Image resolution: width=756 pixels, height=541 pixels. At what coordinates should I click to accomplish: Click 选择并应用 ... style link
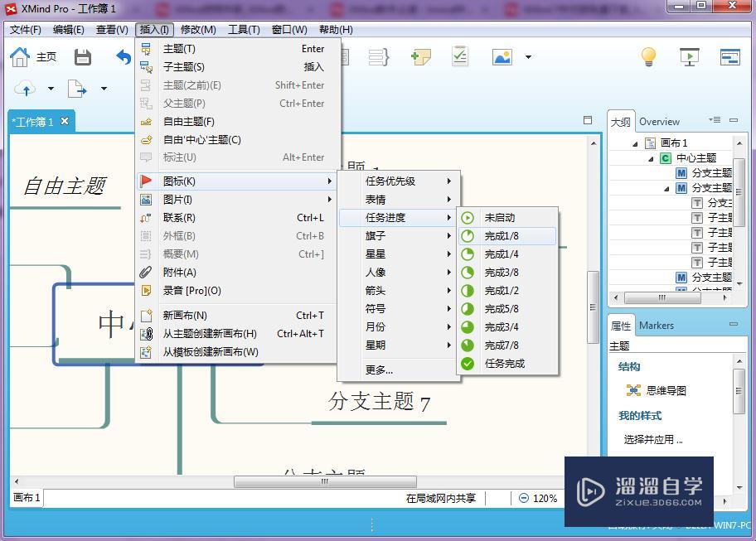(653, 439)
